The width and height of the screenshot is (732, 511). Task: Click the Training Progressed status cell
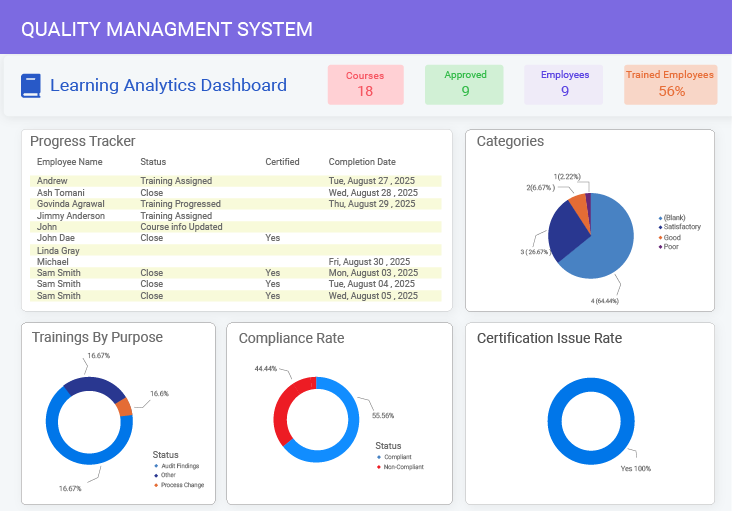click(180, 204)
